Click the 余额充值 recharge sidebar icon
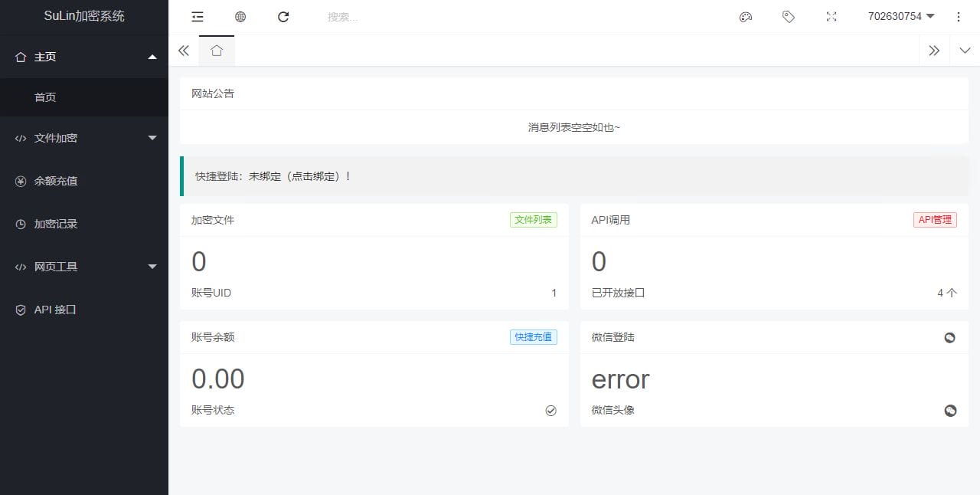 (19, 181)
